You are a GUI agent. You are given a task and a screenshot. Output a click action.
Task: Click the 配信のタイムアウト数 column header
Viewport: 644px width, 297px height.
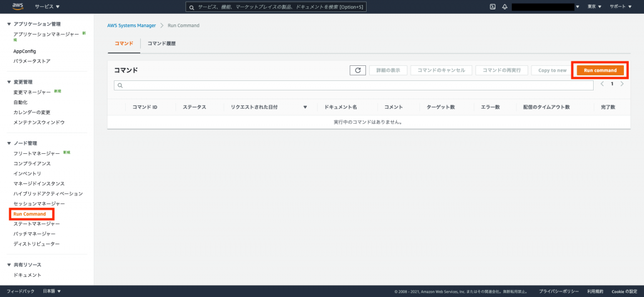click(547, 107)
